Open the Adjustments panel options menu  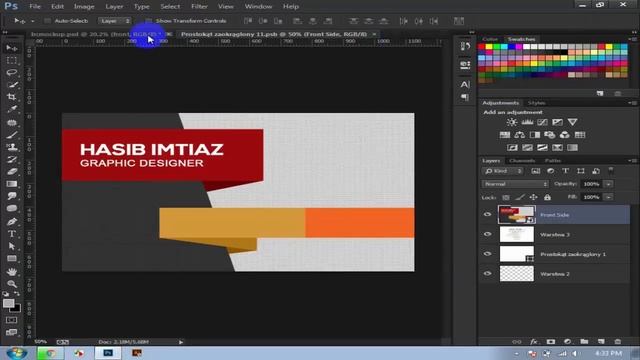click(632, 103)
